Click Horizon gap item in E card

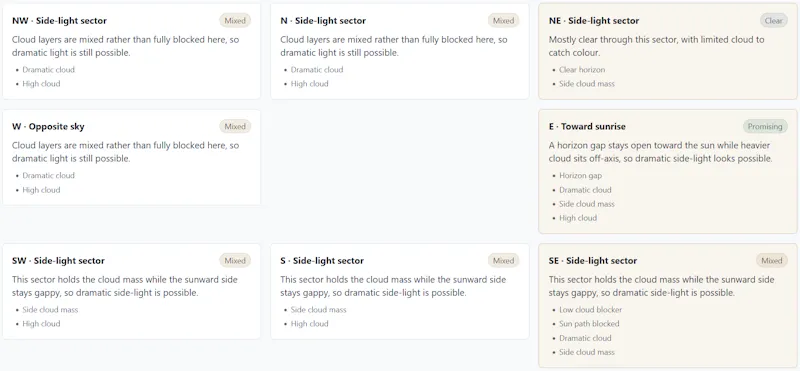(581, 176)
